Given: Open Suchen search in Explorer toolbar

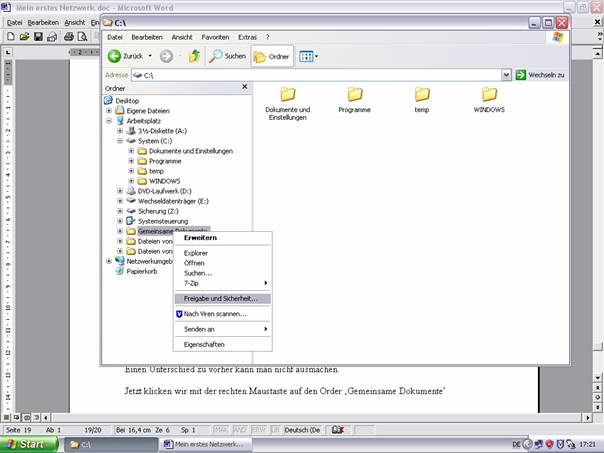Looking at the screenshot, I should point(227,57).
